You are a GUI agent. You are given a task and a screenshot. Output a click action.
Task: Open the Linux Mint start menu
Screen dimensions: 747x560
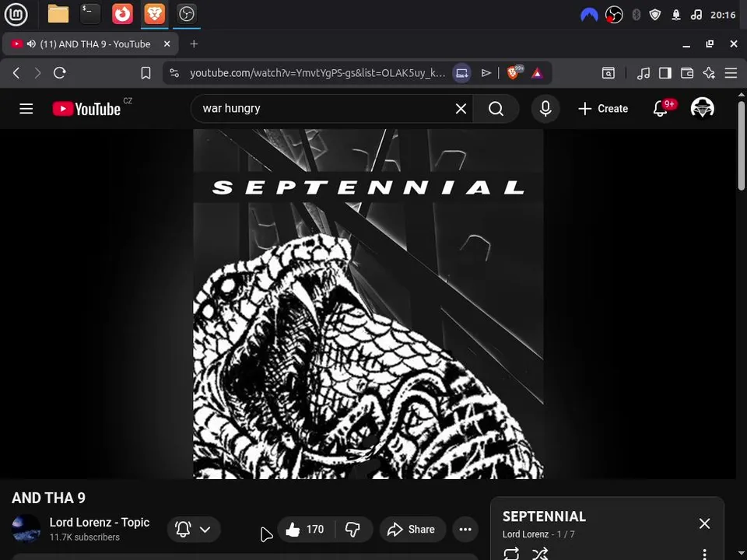(x=16, y=14)
